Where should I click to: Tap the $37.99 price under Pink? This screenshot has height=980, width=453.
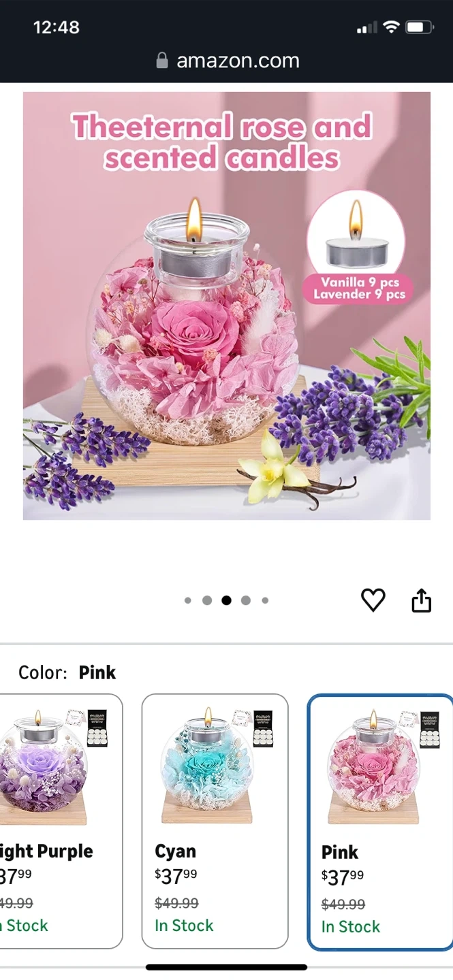click(x=343, y=877)
